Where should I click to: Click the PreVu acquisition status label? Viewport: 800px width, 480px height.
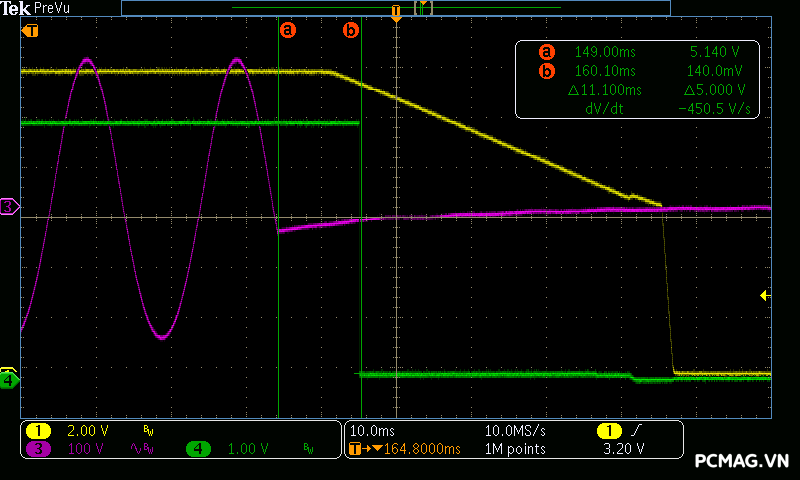(52, 8)
